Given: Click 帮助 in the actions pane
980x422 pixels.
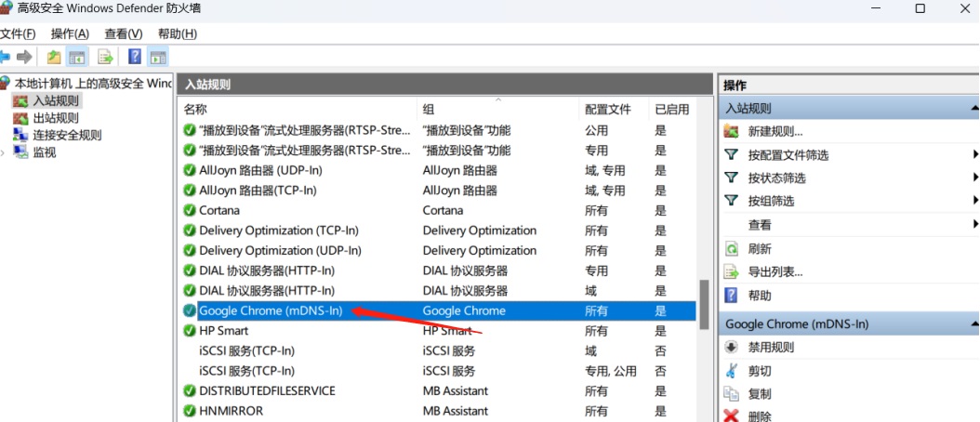Looking at the screenshot, I should tap(760, 296).
